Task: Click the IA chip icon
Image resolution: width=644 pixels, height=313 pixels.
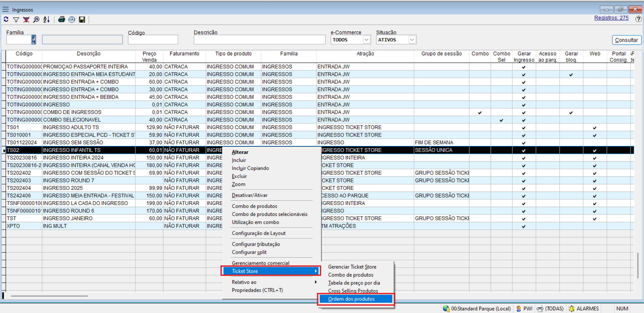Action: click(72, 20)
